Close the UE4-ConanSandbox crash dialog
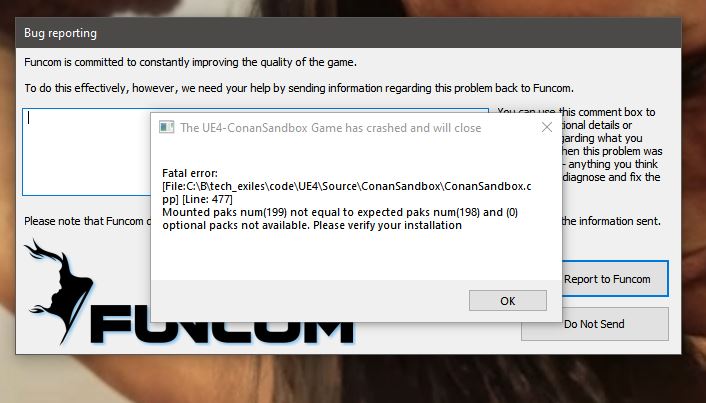The height and width of the screenshot is (403, 706). click(547, 127)
